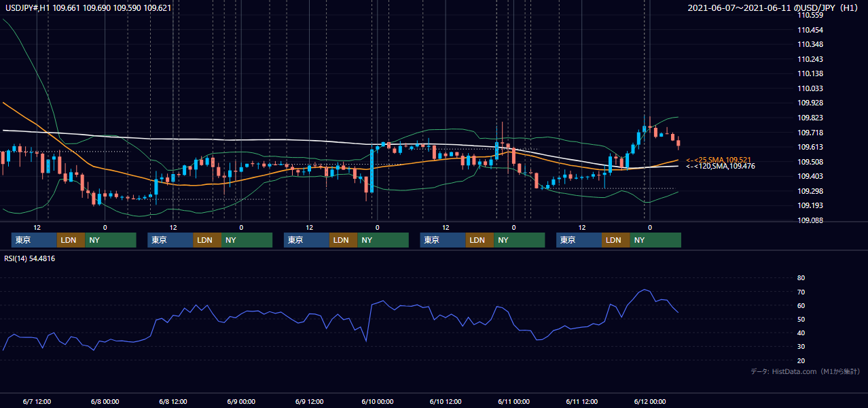Select the NY session block for 6/10
Image resolution: width=868 pixels, height=408 pixels.
point(519,240)
